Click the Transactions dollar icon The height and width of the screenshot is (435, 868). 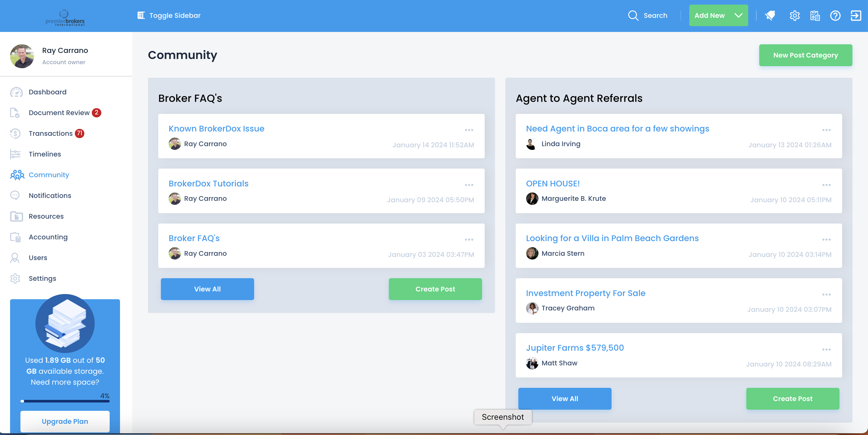pyautogui.click(x=15, y=133)
